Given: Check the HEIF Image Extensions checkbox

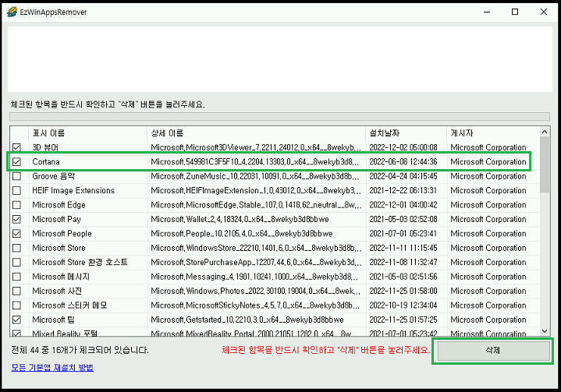Looking at the screenshot, I should [x=16, y=190].
